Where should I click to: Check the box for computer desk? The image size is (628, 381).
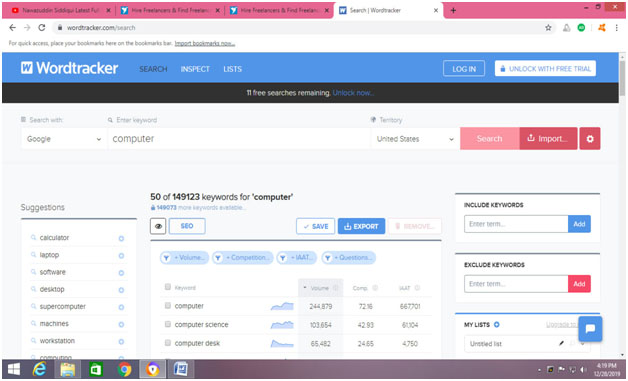click(168, 343)
